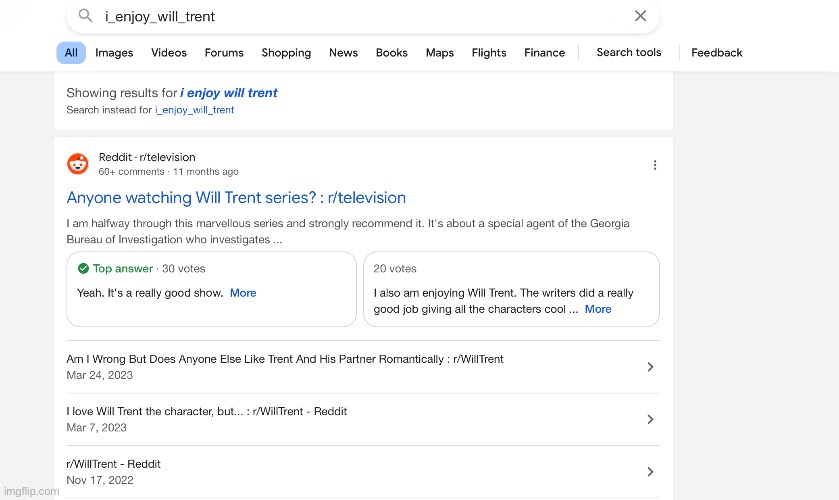The image size is (839, 500).
Task: Switch to the Videos tab
Action: [169, 52]
